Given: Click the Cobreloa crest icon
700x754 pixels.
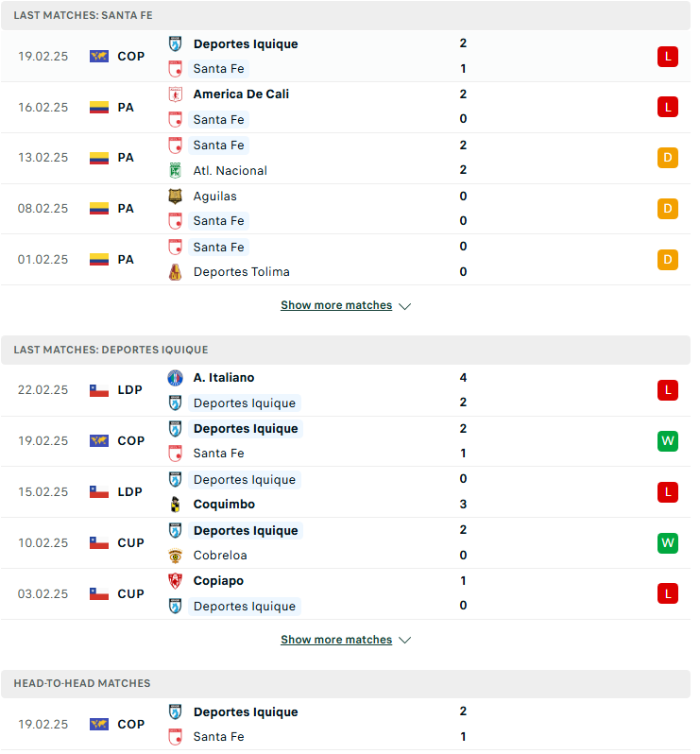Looking at the screenshot, I should [x=176, y=556].
